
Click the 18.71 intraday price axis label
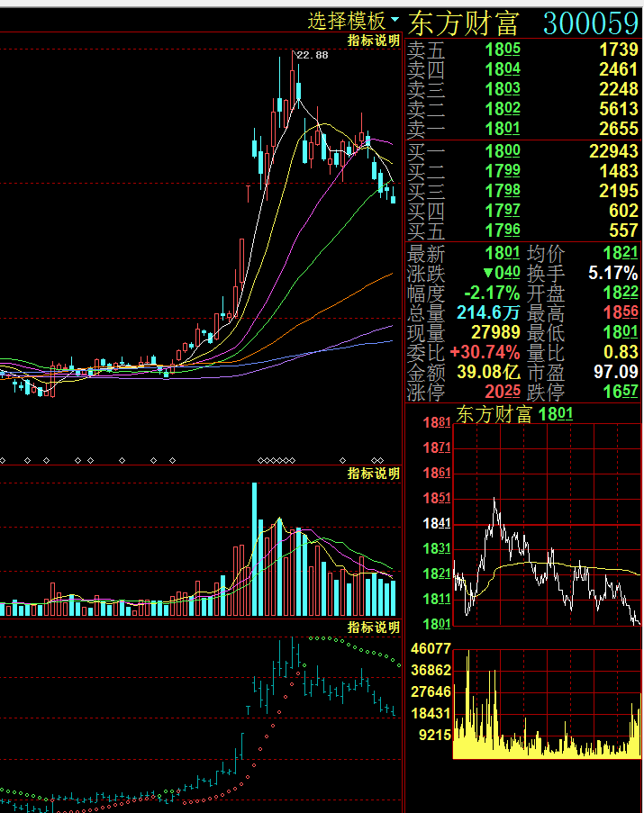pyautogui.click(x=437, y=448)
